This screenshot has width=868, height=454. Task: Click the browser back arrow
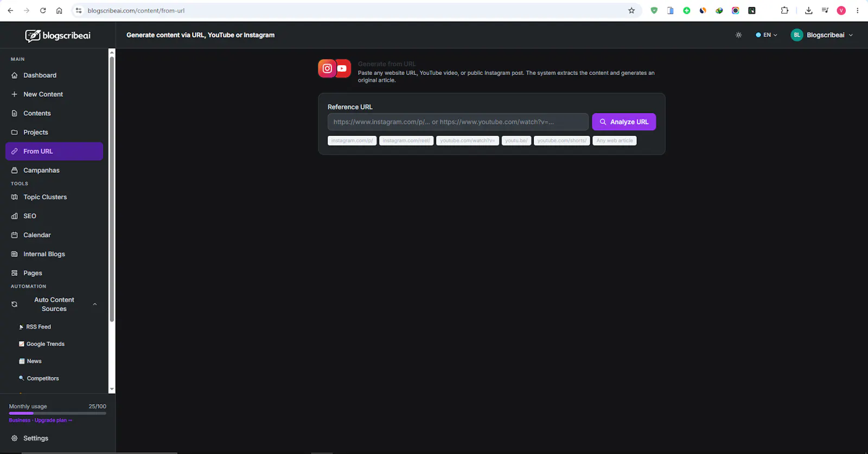(x=10, y=10)
